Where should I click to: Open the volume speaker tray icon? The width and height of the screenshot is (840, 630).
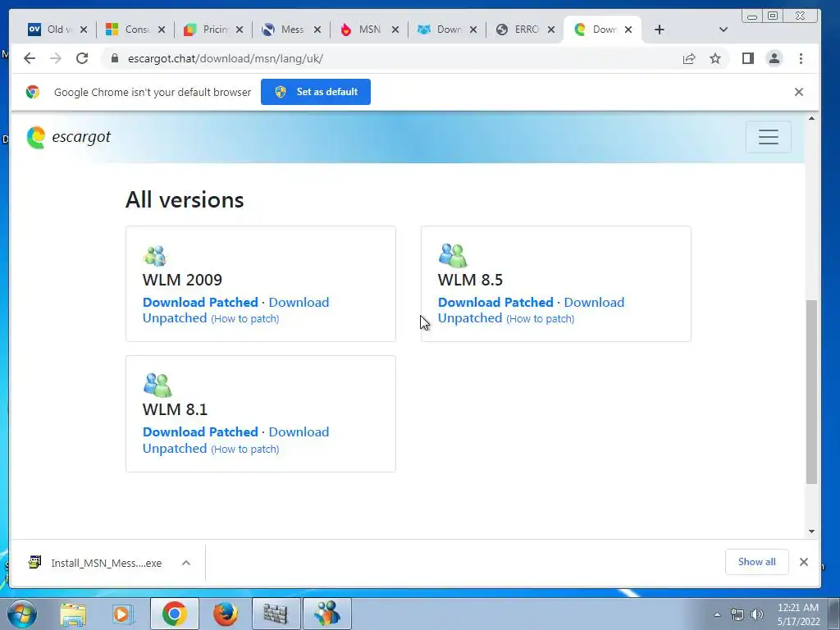(757, 614)
